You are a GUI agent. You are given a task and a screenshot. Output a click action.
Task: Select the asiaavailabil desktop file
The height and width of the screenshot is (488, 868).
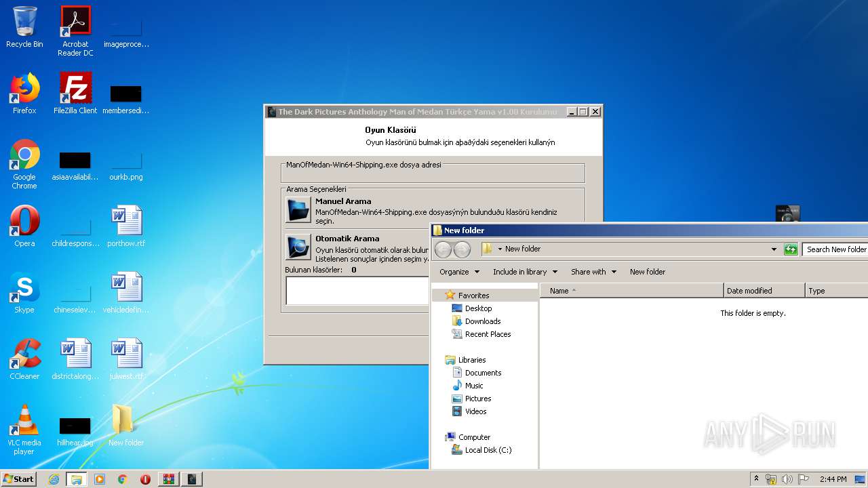click(x=75, y=166)
